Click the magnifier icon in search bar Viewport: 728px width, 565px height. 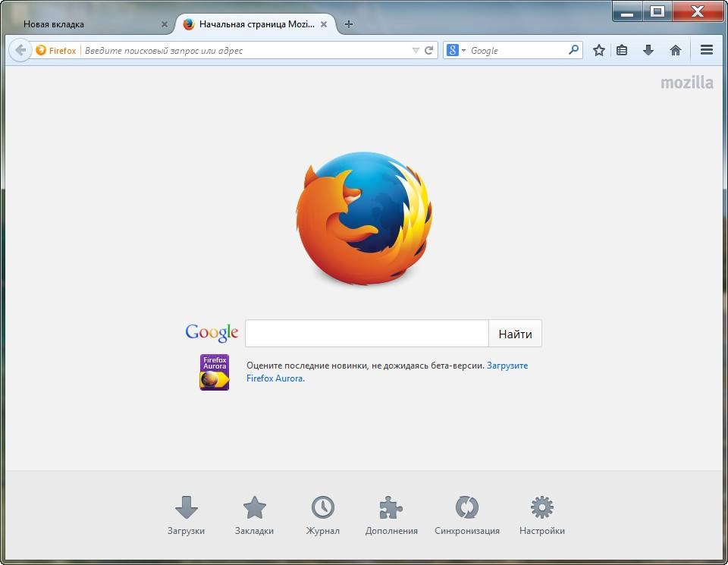point(573,50)
